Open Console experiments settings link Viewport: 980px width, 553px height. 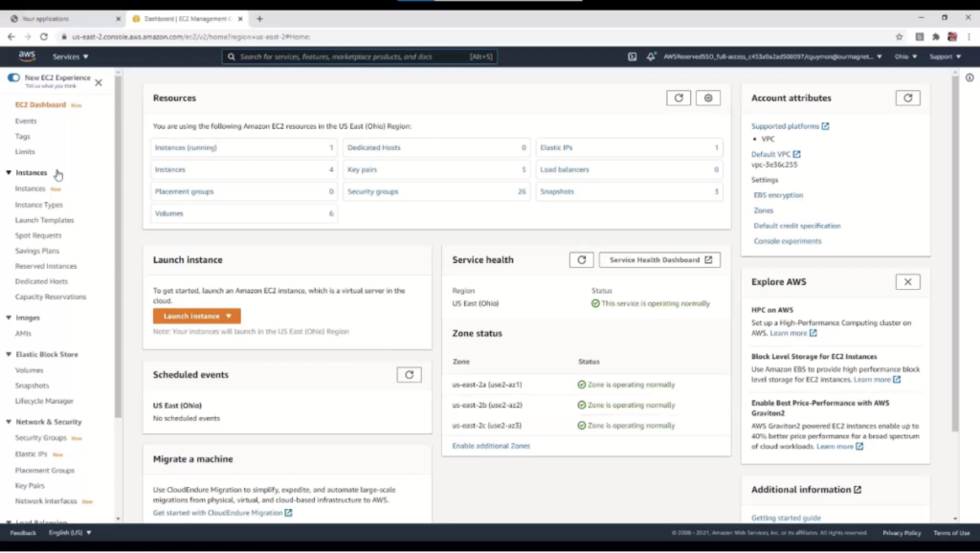click(x=787, y=241)
